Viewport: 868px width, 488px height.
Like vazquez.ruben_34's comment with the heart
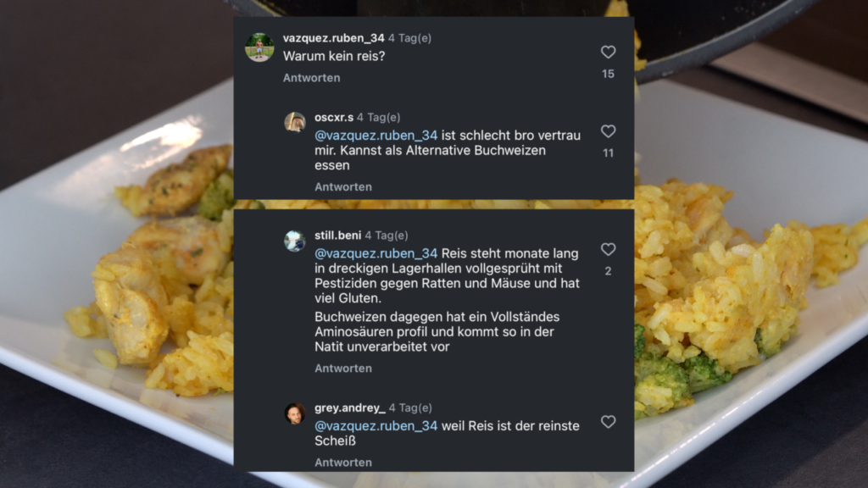(608, 52)
